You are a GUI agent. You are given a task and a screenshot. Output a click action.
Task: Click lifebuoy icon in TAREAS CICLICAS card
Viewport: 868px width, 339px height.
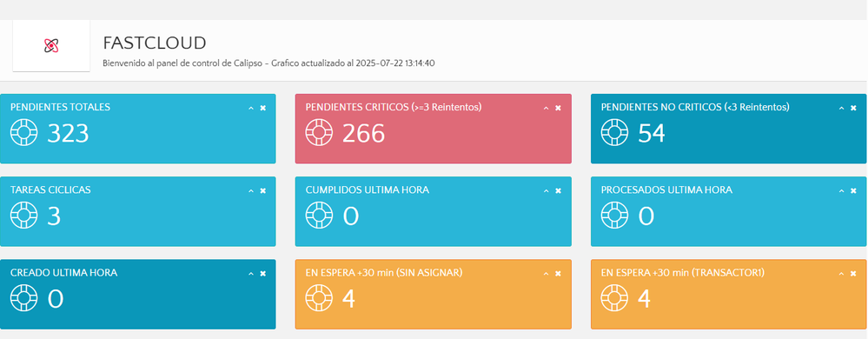(23, 216)
